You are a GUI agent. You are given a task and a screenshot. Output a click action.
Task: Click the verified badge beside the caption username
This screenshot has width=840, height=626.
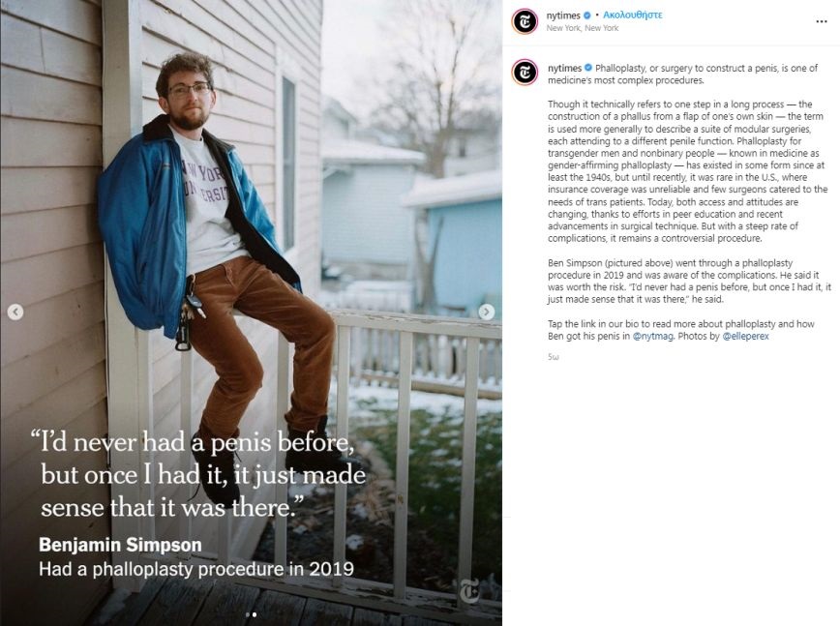pyautogui.click(x=587, y=68)
